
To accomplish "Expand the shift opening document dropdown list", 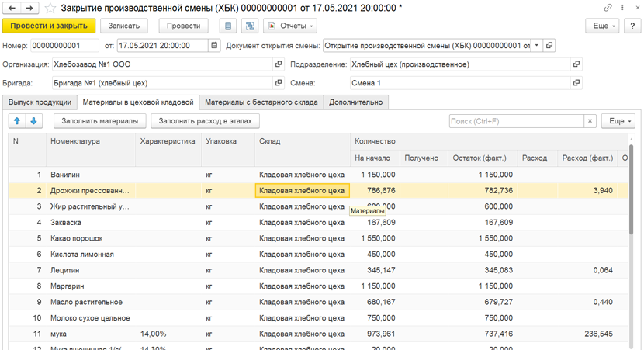I will [537, 46].
